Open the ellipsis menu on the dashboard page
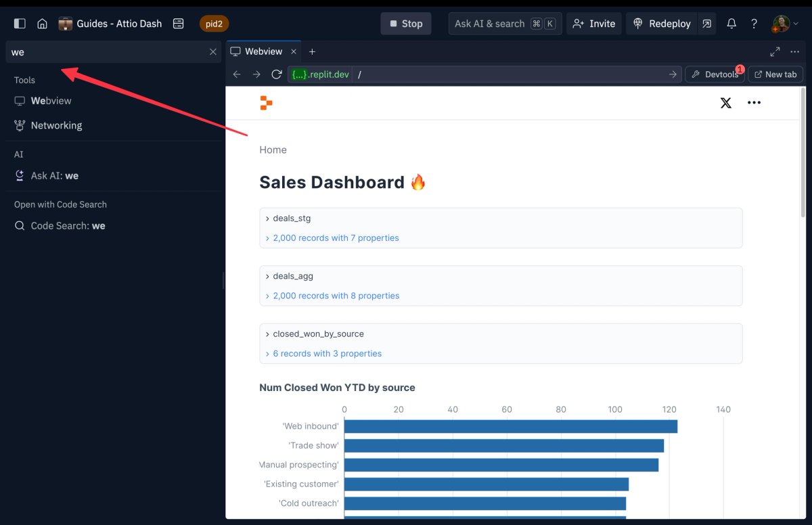 pos(754,103)
